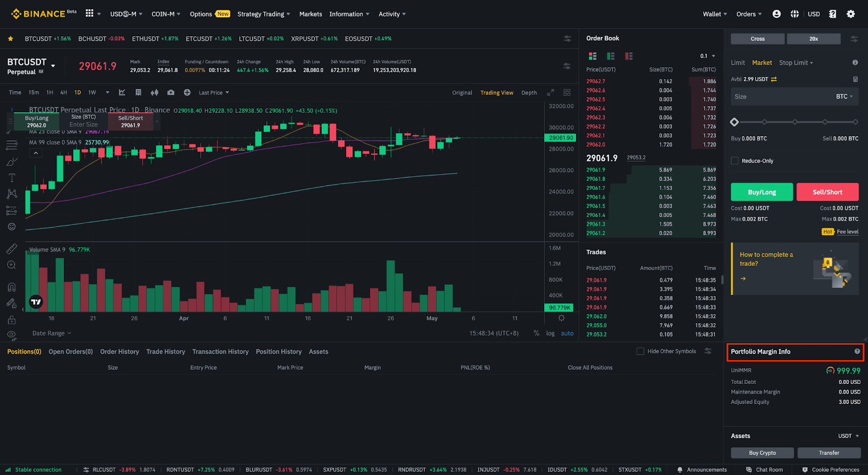Collapse indicator legend chevron
This screenshot has width=868, height=475.
(x=36, y=153)
